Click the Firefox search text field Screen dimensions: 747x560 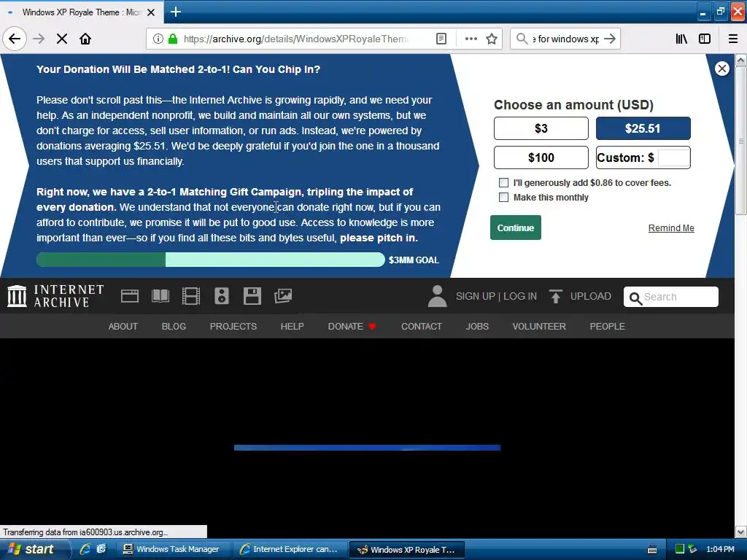pyautogui.click(x=565, y=39)
